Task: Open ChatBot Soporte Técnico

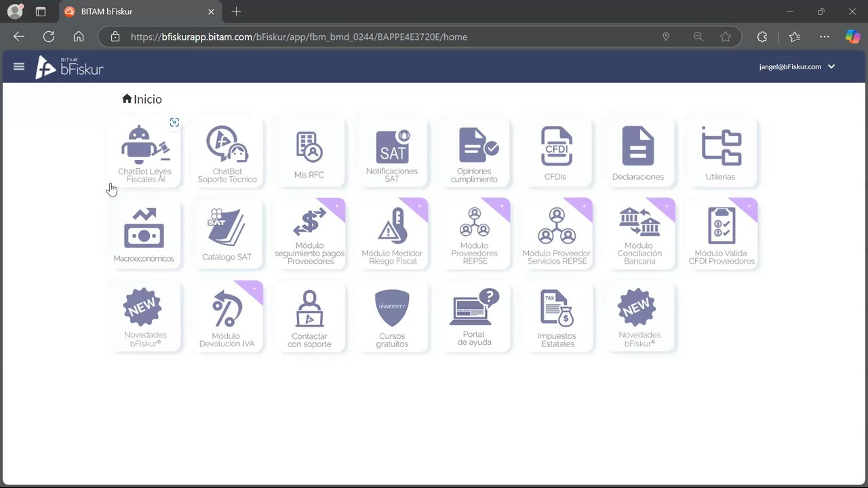Action: click(x=227, y=153)
